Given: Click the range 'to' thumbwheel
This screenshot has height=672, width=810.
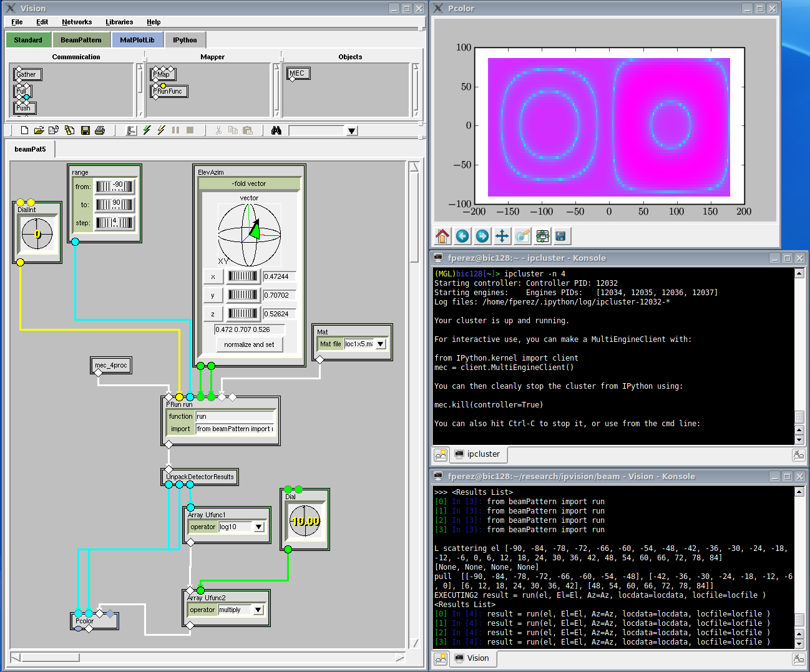Looking at the screenshot, I should point(114,204).
